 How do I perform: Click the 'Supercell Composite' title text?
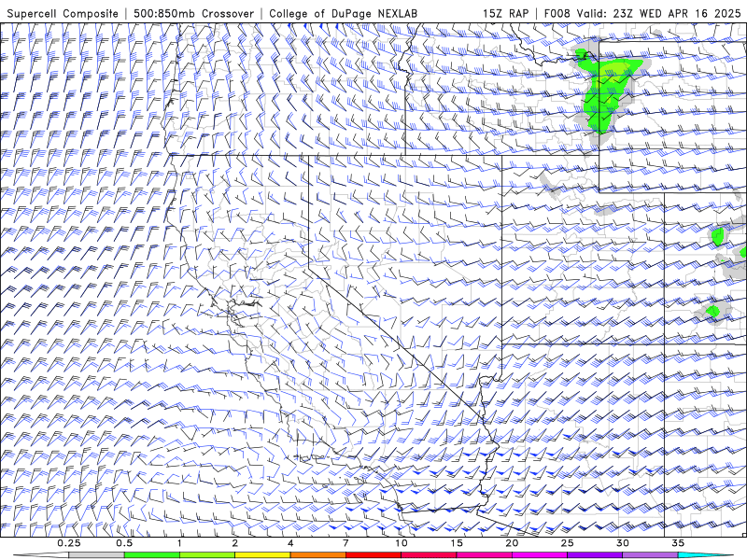click(x=62, y=13)
